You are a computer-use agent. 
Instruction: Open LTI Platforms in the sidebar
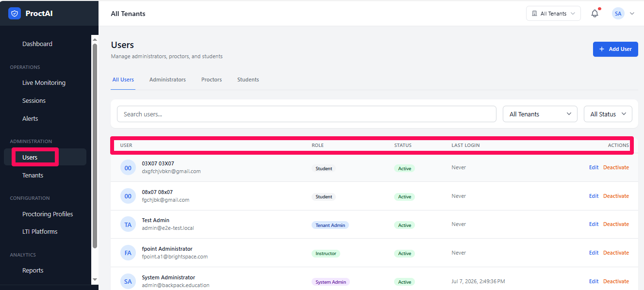click(x=40, y=231)
